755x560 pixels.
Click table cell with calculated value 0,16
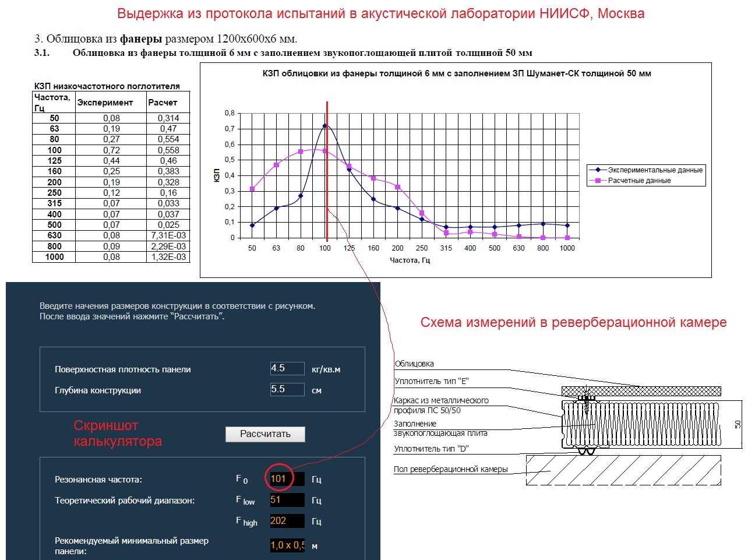click(x=168, y=192)
